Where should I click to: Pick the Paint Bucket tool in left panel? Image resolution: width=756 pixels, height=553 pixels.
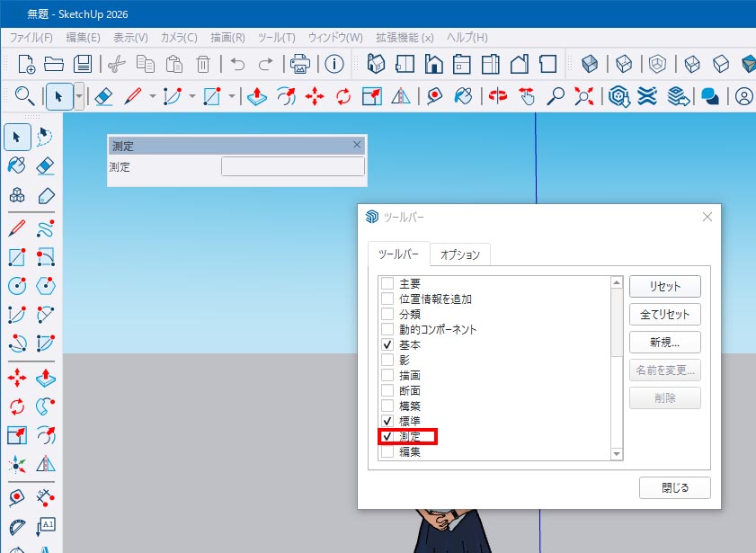[16, 165]
